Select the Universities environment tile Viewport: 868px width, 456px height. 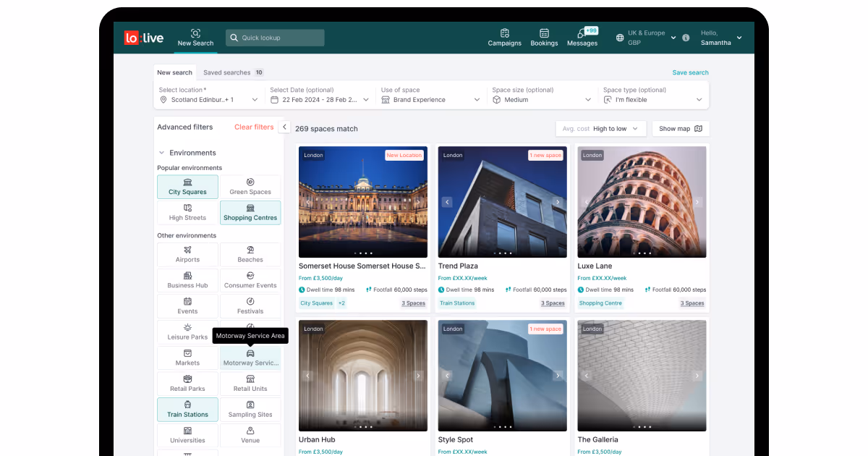tap(187, 435)
